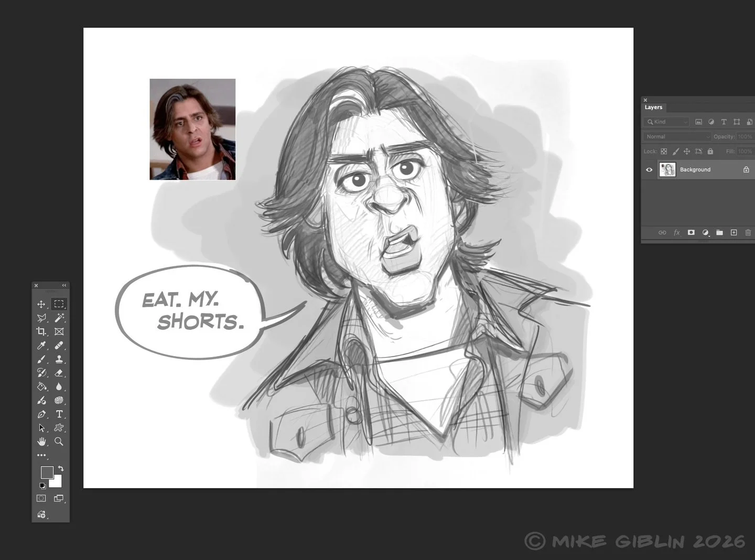Choose the Magic Wand tool
Image resolution: width=755 pixels, height=560 pixels.
pos(59,318)
